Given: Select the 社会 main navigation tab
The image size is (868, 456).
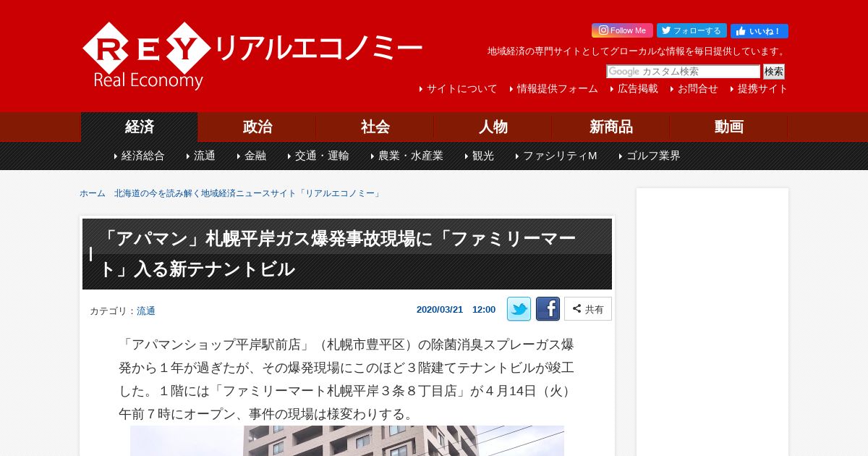Looking at the screenshot, I should 375,127.
